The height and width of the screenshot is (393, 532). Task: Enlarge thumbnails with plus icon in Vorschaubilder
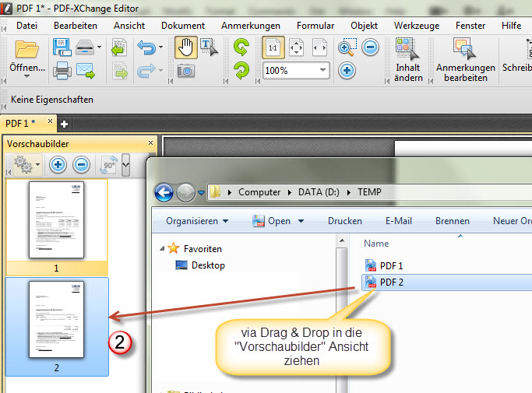[x=58, y=165]
